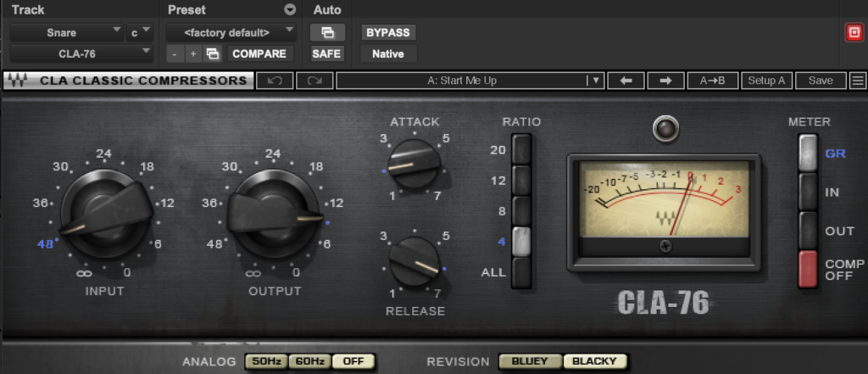
Task: Click the indicator lamp above VU meter
Action: (x=665, y=129)
